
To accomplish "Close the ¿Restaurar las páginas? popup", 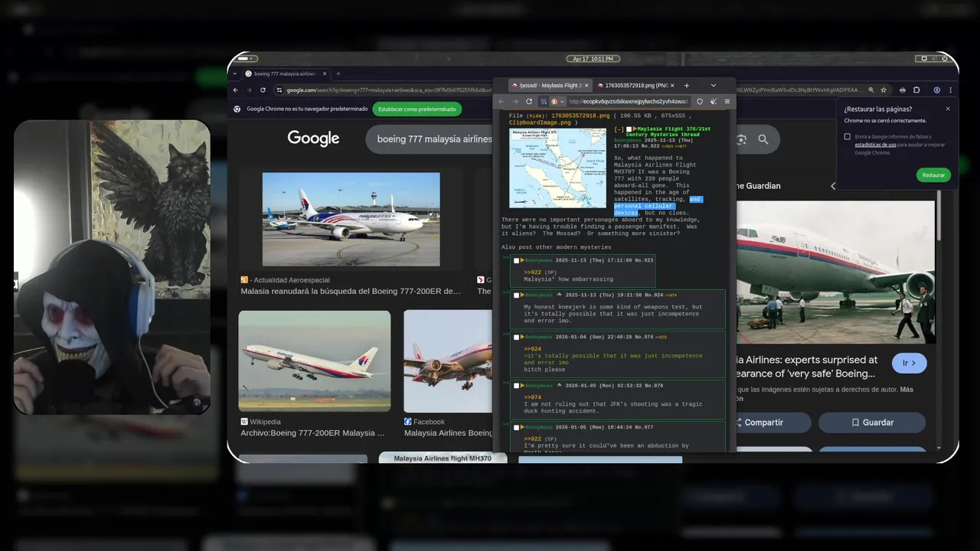I will coord(948,109).
